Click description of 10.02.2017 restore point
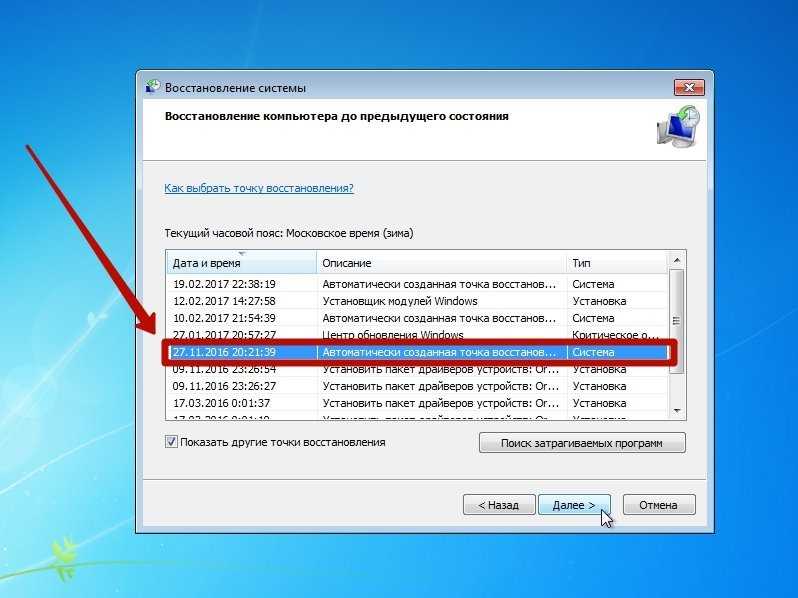Screen dimensions: 798x598 [x=439, y=318]
